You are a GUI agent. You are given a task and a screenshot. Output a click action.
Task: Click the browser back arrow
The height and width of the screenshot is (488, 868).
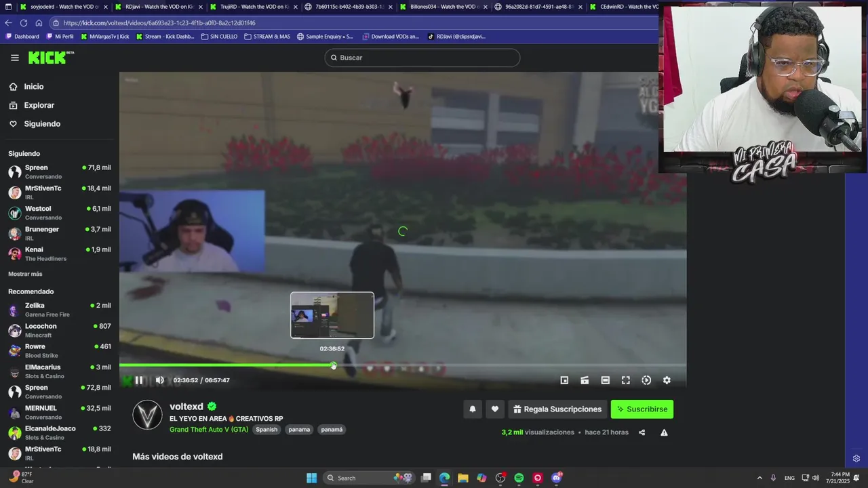8,22
